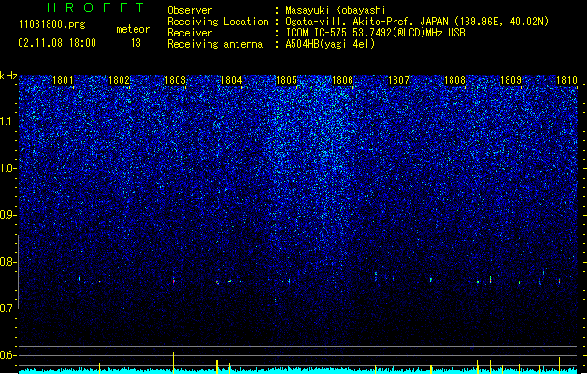This screenshot has height=374, width=588.
Task: Click the 0.8 kHz axis label
Action: point(8,262)
